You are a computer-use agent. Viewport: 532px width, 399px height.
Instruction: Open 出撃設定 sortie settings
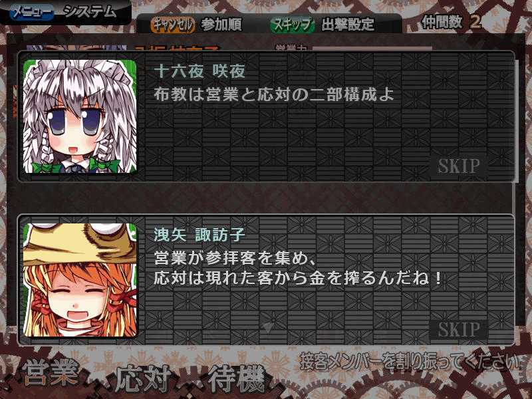347,25
